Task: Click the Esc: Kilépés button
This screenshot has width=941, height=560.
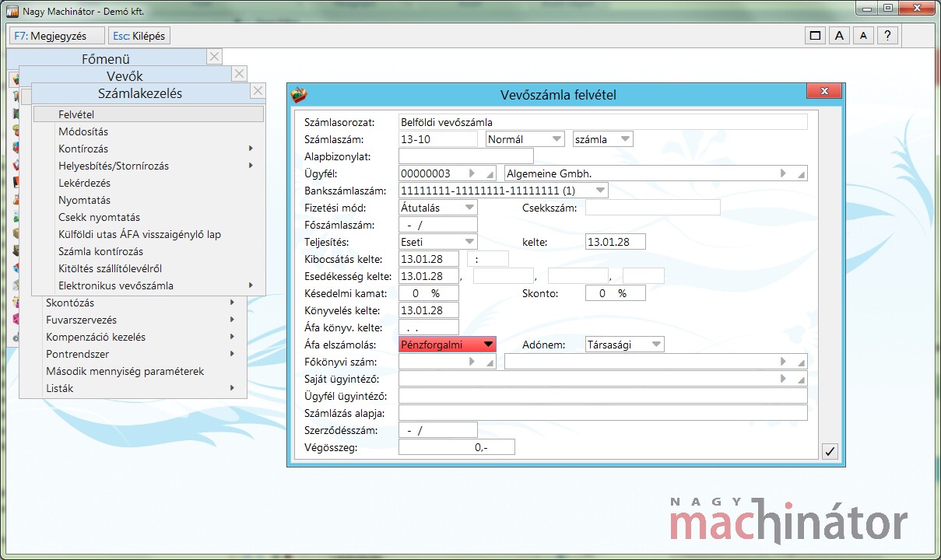Action: (139, 36)
